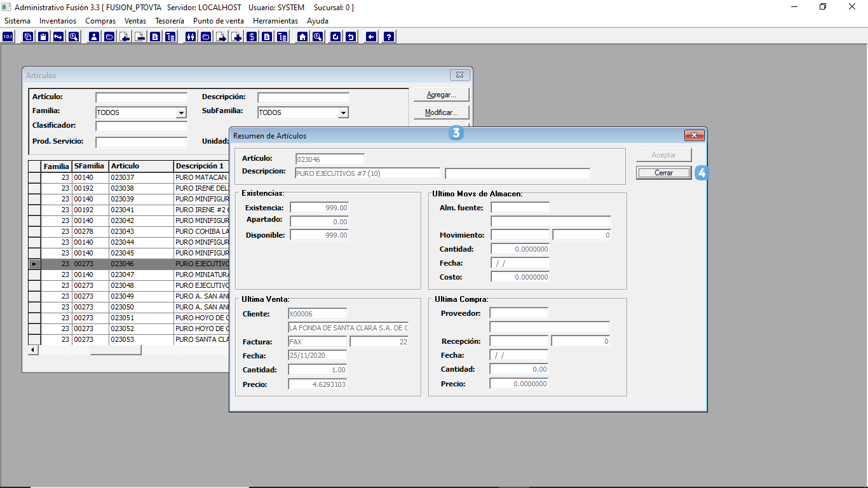This screenshot has height=488, width=868.
Task: Select row with article 023047
Action: click(x=128, y=274)
